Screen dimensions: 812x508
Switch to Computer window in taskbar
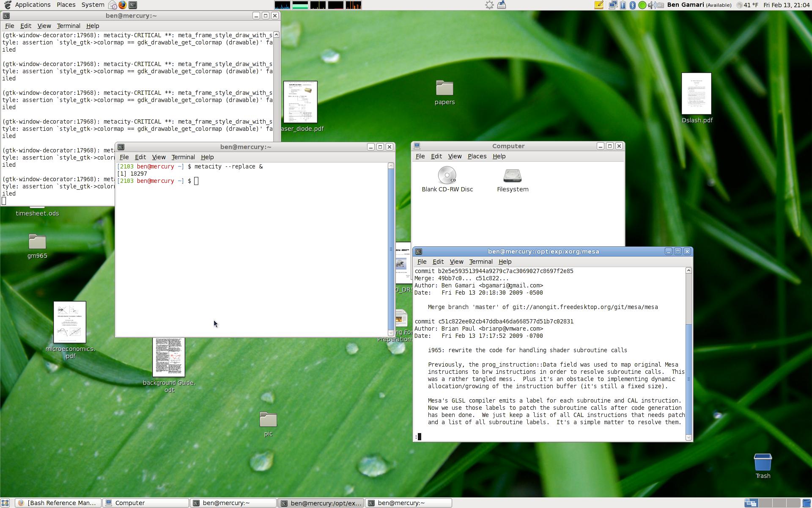(x=146, y=503)
